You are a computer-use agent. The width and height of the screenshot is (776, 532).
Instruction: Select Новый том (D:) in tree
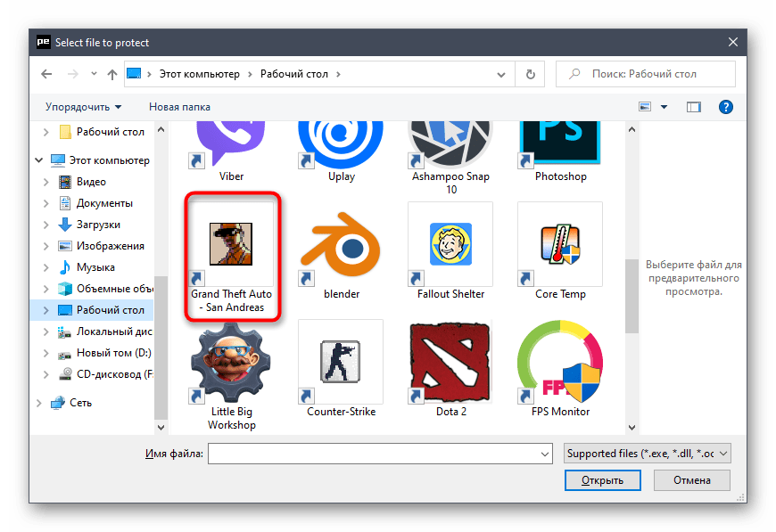(x=114, y=353)
